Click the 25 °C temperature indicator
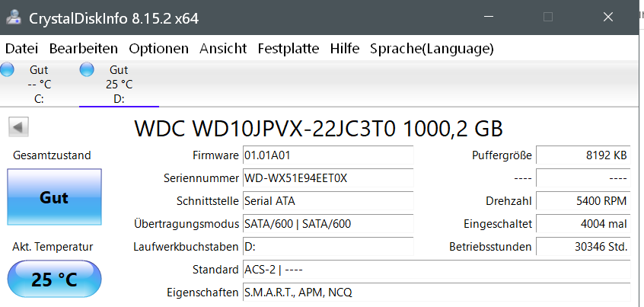Image resolution: width=644 pixels, height=307 pixels. point(54,279)
